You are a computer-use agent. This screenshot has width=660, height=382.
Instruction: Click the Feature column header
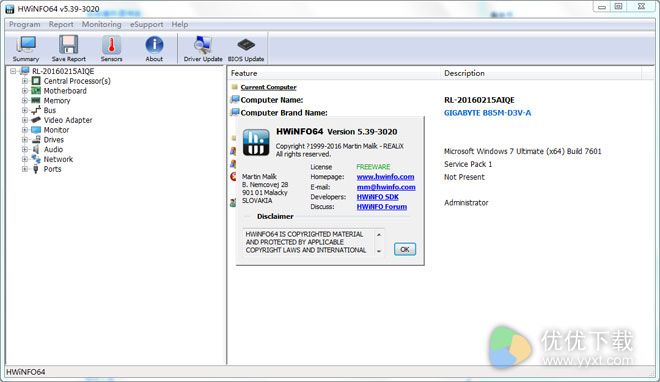[333, 73]
